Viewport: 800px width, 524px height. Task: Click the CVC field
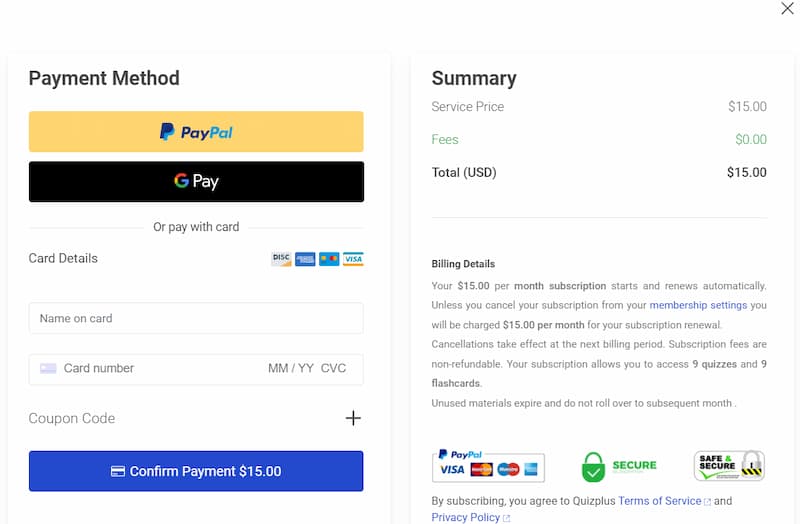point(334,368)
